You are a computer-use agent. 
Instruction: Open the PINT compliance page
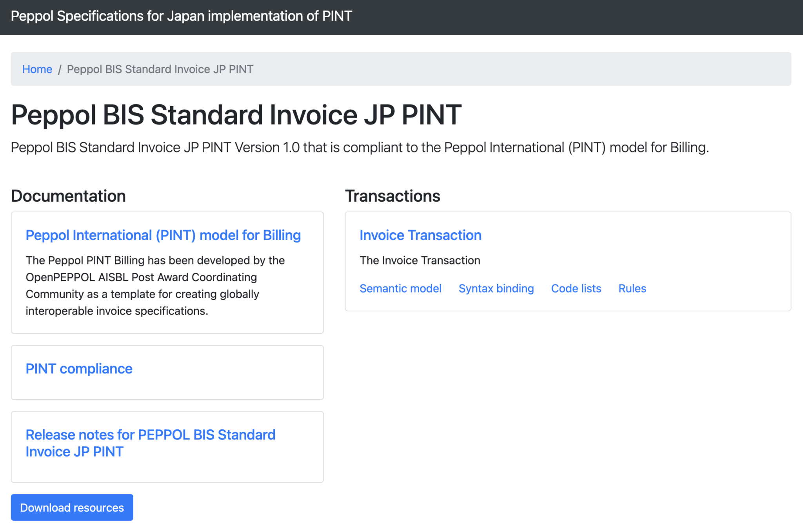[x=79, y=369]
